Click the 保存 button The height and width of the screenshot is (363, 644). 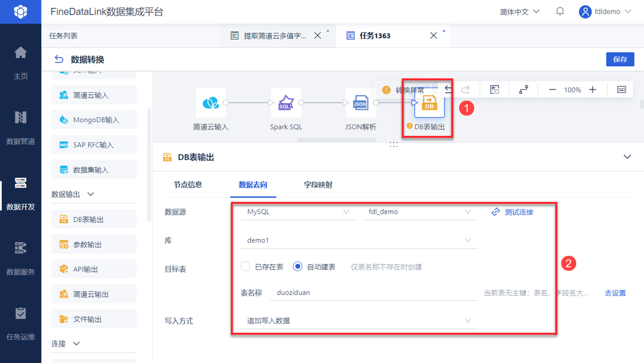[620, 59]
